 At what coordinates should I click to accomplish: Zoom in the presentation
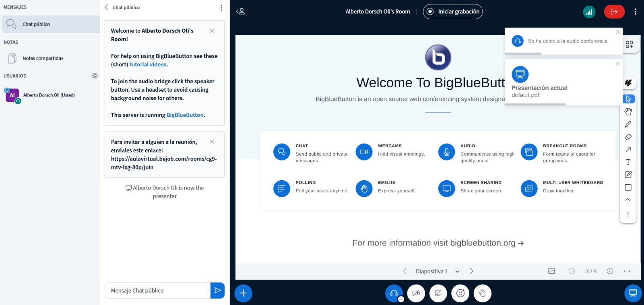click(x=610, y=271)
